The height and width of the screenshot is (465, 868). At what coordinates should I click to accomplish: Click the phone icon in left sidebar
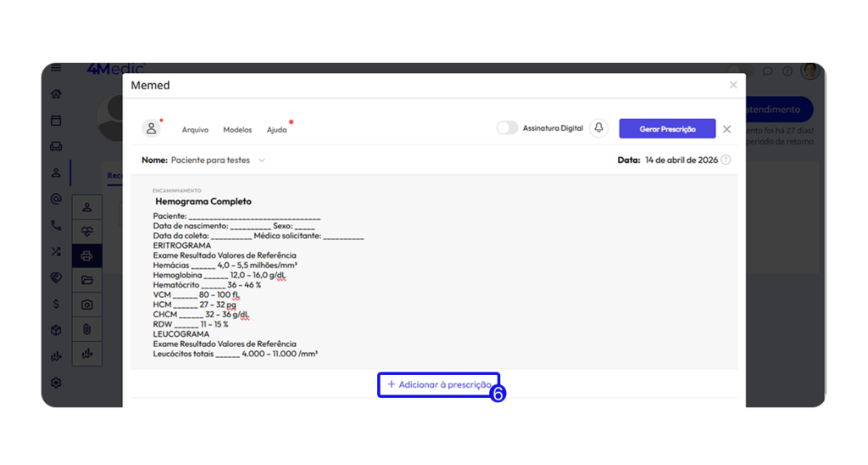[x=56, y=225]
